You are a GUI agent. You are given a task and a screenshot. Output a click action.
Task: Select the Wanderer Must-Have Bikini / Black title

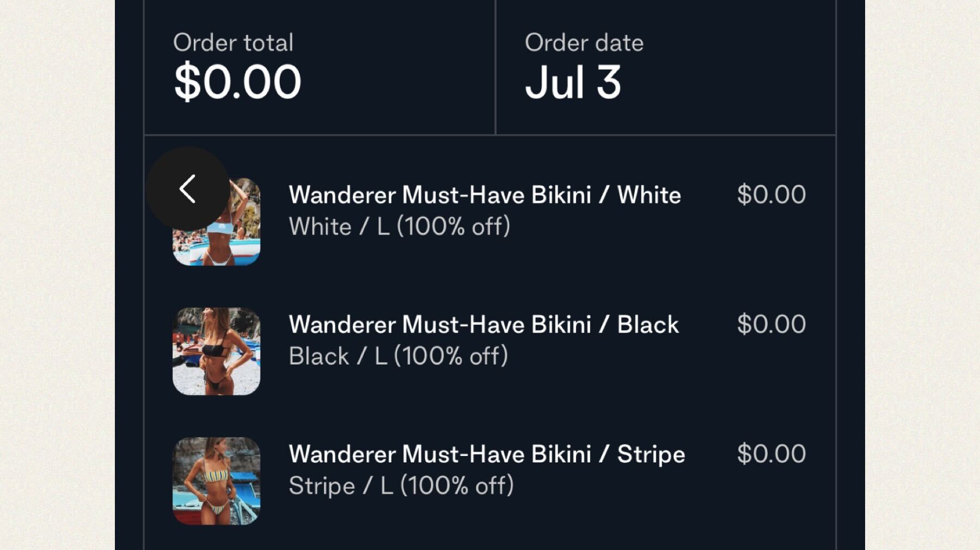click(483, 325)
